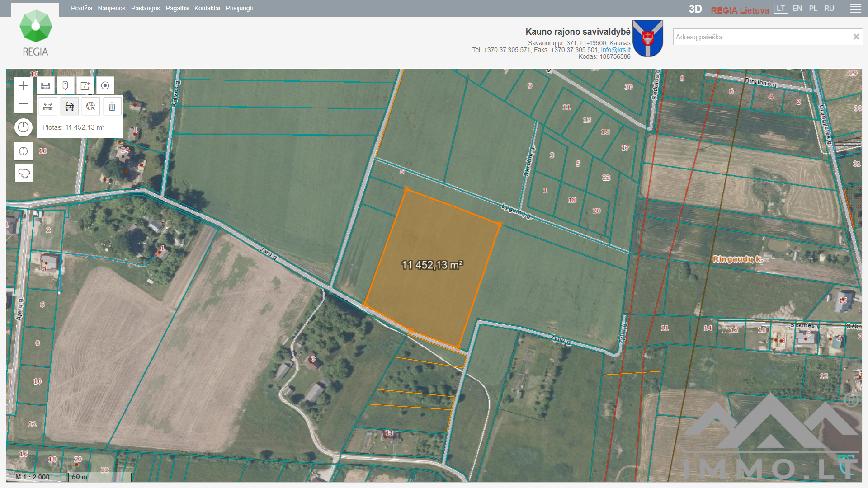This screenshot has height=488, width=868.
Task: Show full Lithuania extent outline button
Action: 24,173
